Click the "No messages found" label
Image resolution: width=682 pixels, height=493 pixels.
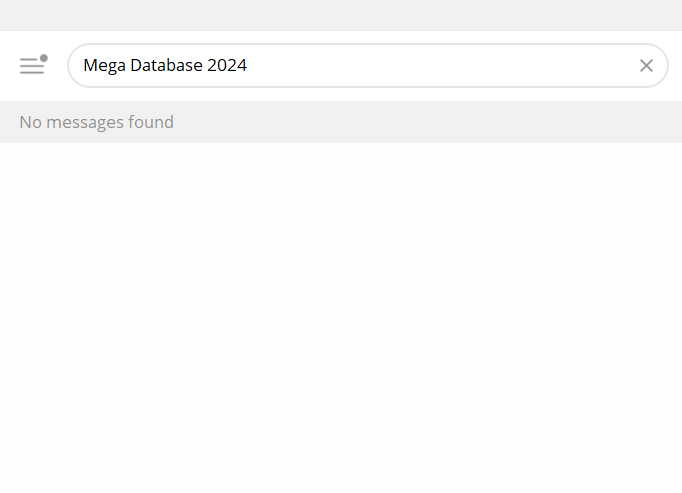pyautogui.click(x=96, y=122)
